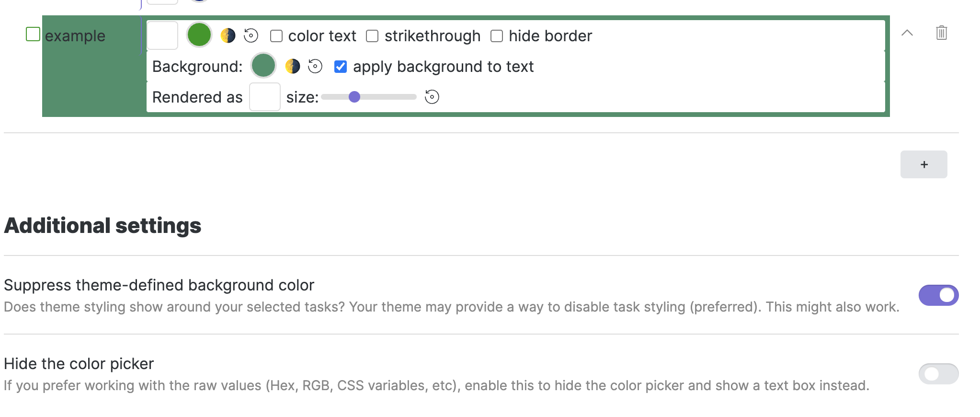Select the example checkbox on the left
The width and height of the screenshot is (980, 417).
(33, 34)
